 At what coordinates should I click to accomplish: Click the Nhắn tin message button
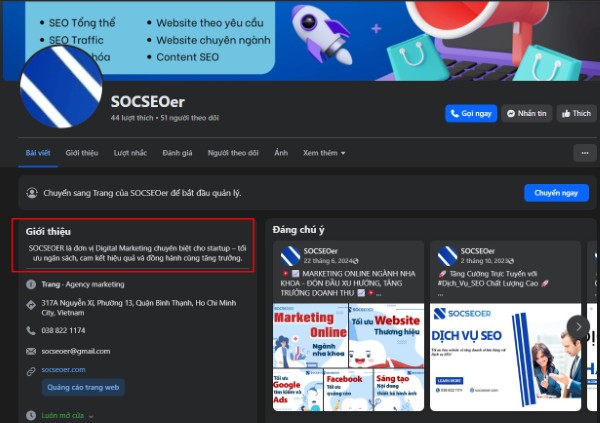(527, 113)
